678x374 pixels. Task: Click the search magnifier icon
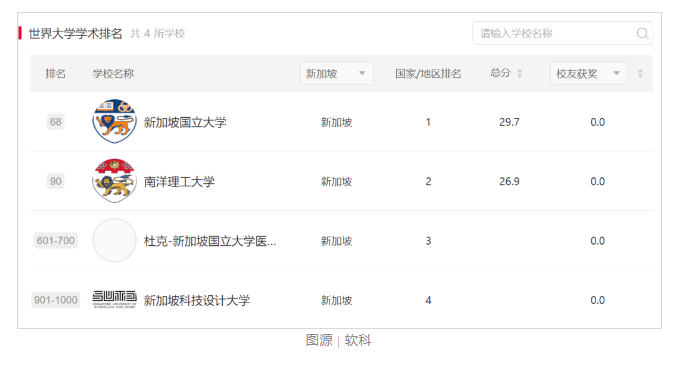642,33
